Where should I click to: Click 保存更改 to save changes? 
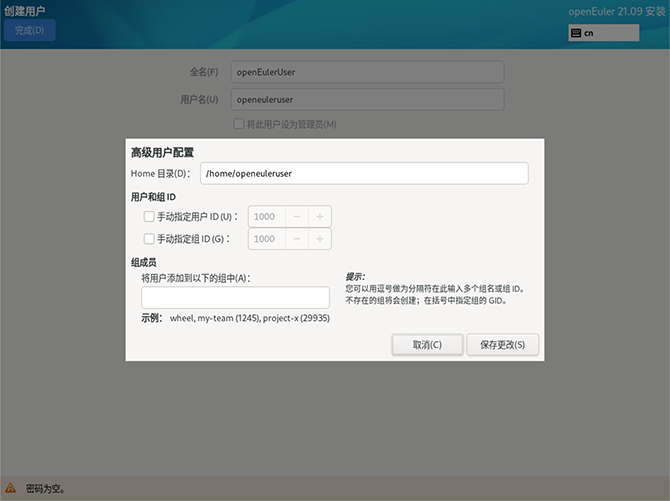509,345
